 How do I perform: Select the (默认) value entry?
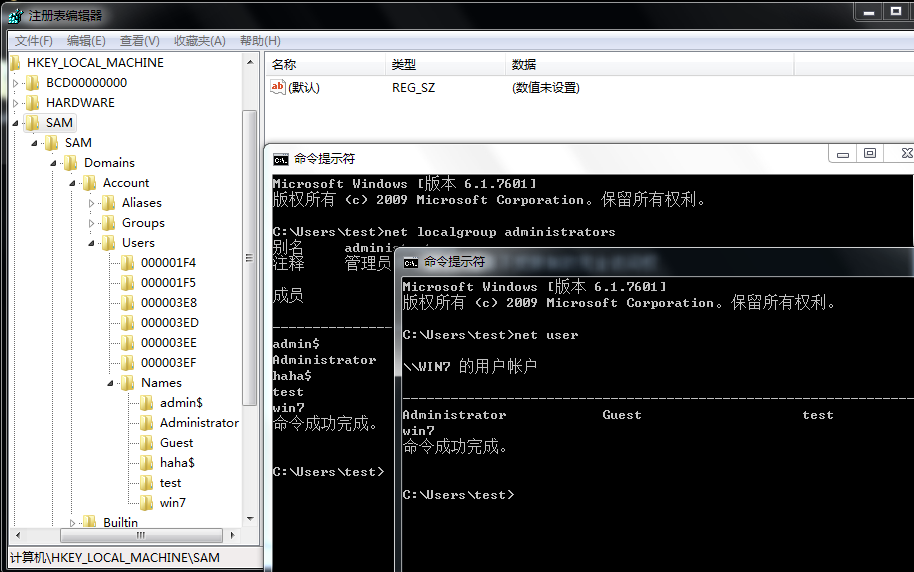click(304, 87)
